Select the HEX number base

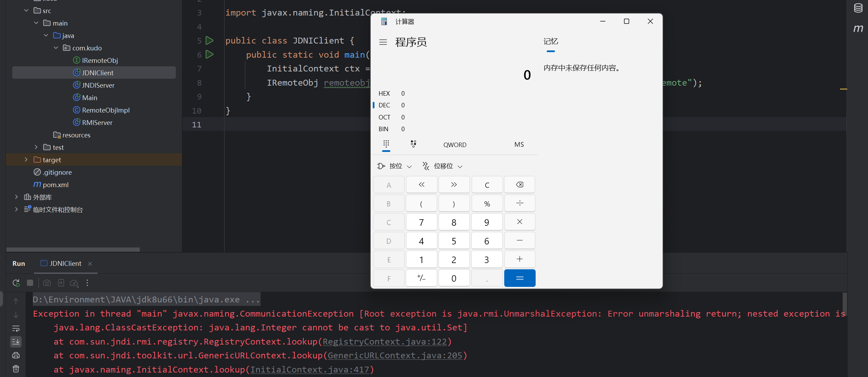pyautogui.click(x=384, y=94)
